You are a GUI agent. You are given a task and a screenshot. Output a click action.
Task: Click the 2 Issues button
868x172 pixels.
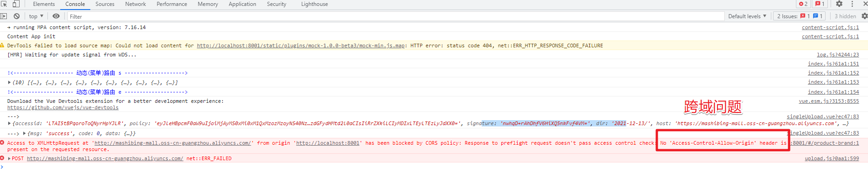[x=799, y=16]
